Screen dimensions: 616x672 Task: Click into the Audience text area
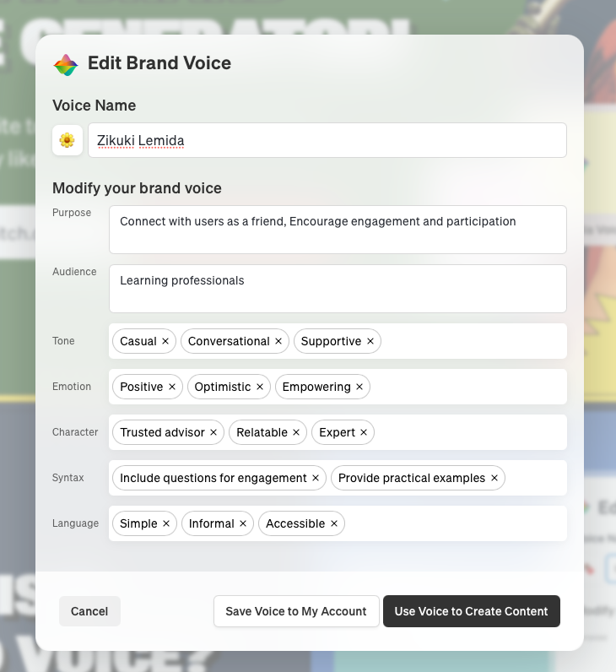[x=337, y=289]
